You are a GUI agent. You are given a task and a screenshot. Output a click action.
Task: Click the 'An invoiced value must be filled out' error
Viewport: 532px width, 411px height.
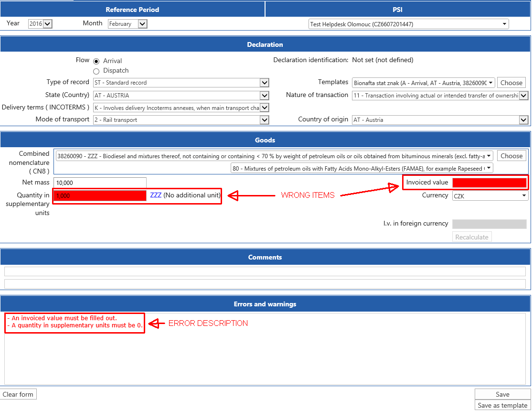[62, 318]
